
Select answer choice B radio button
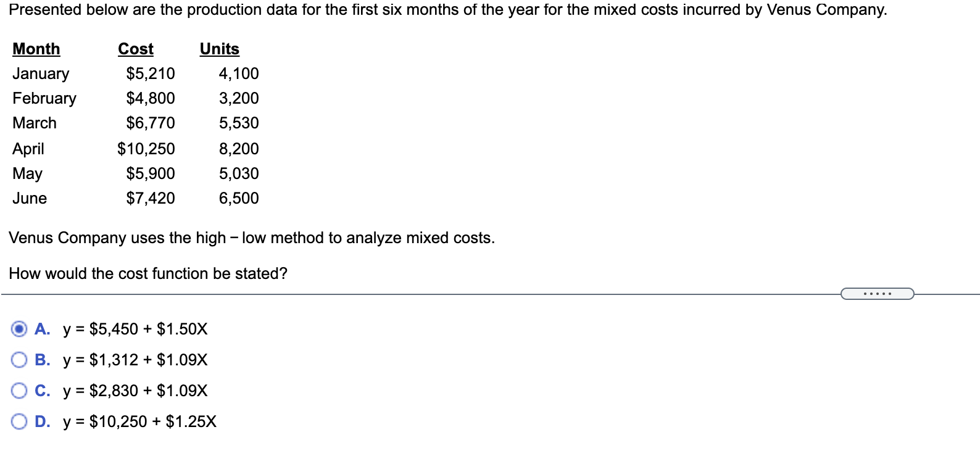pyautogui.click(x=19, y=360)
